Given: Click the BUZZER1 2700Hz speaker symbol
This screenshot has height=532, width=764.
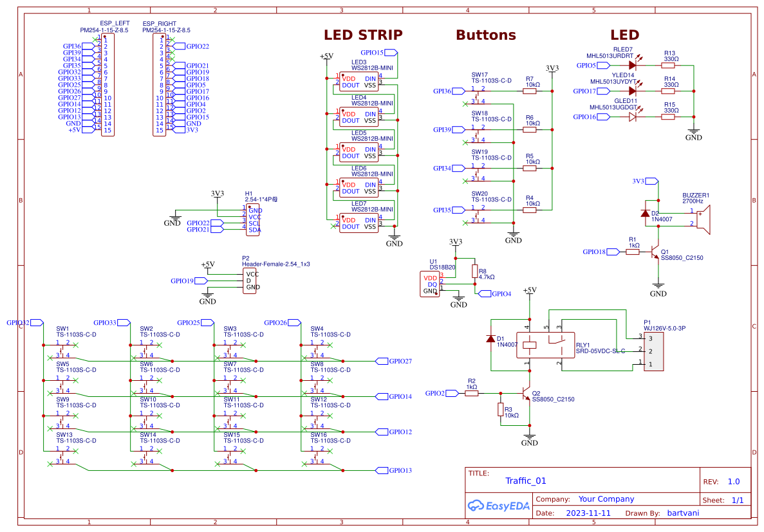Looking at the screenshot, I should pos(705,219).
